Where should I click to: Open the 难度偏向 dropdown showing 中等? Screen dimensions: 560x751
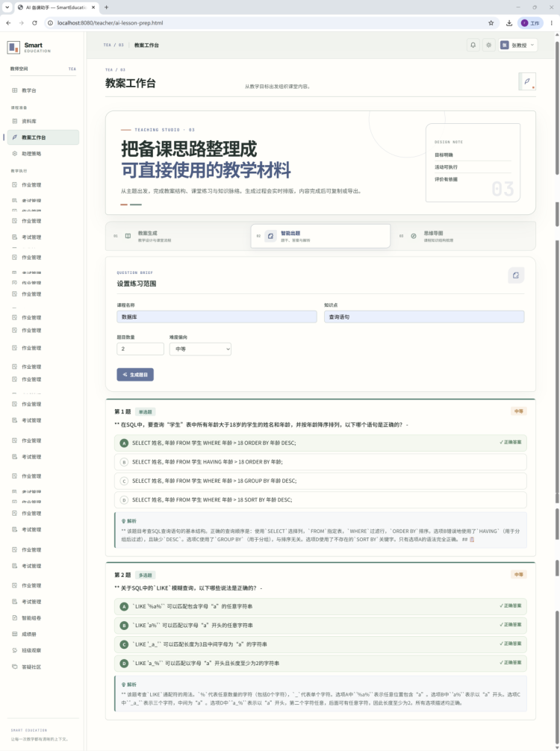point(200,349)
